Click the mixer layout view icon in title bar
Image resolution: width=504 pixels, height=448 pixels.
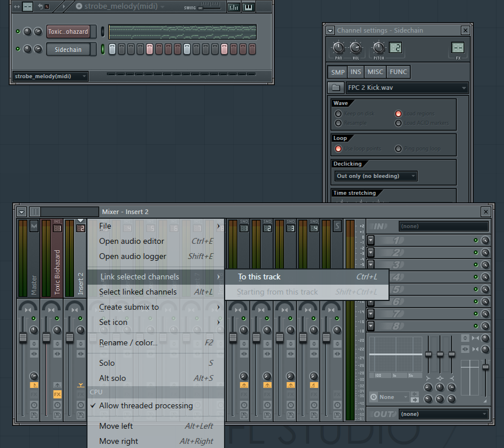35,212
